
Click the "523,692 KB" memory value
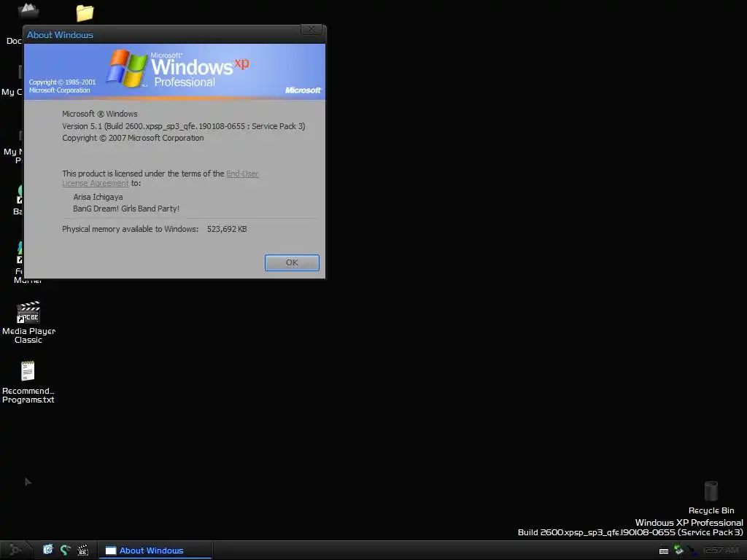coord(227,229)
